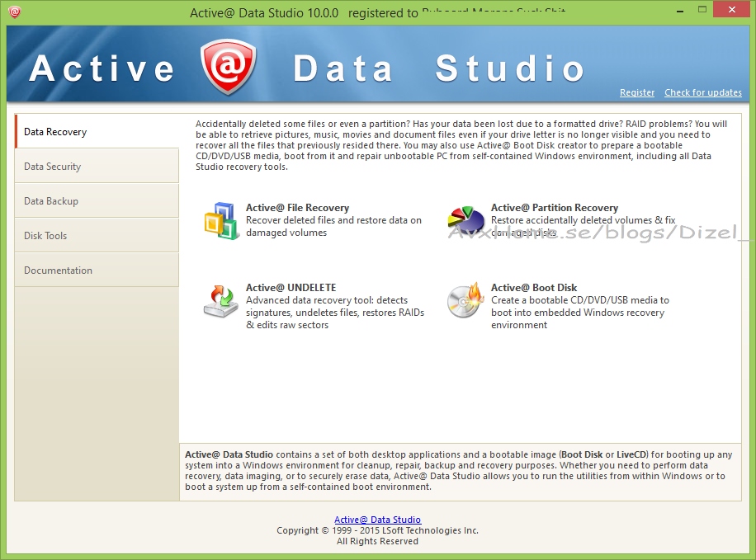The width and height of the screenshot is (756, 560).
Task: Click the Check for updates link
Action: coord(703,92)
